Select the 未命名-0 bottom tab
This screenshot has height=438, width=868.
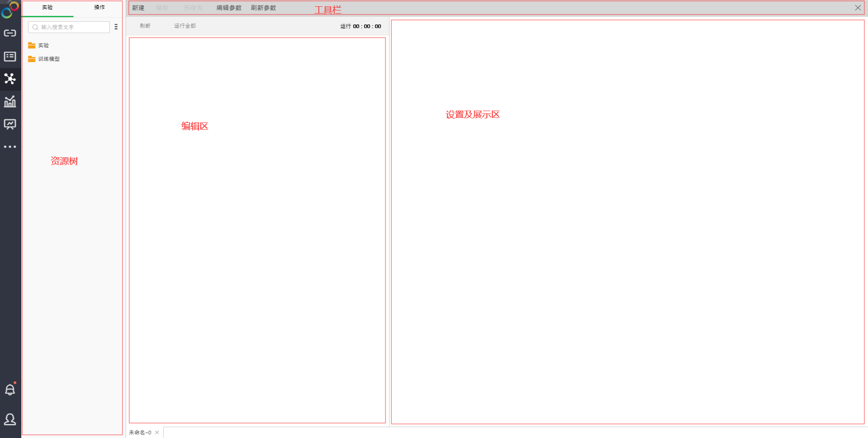(x=140, y=433)
